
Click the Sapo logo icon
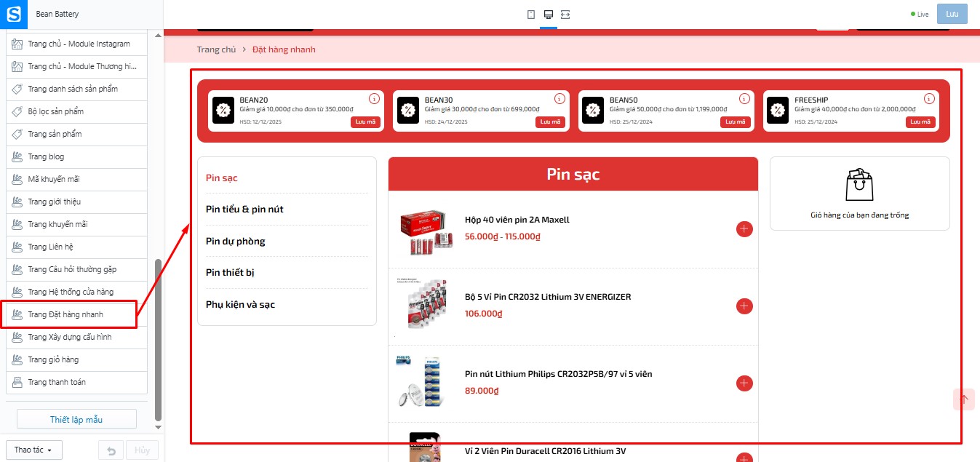point(14,14)
